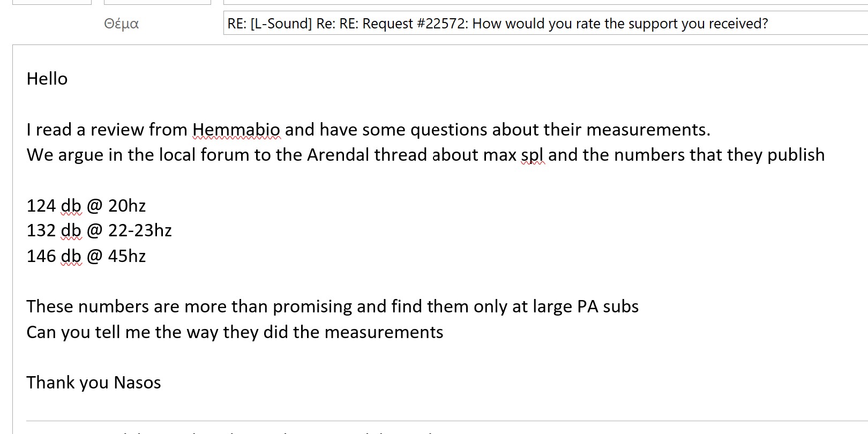Click the line starting Can you tell me

tap(235, 332)
